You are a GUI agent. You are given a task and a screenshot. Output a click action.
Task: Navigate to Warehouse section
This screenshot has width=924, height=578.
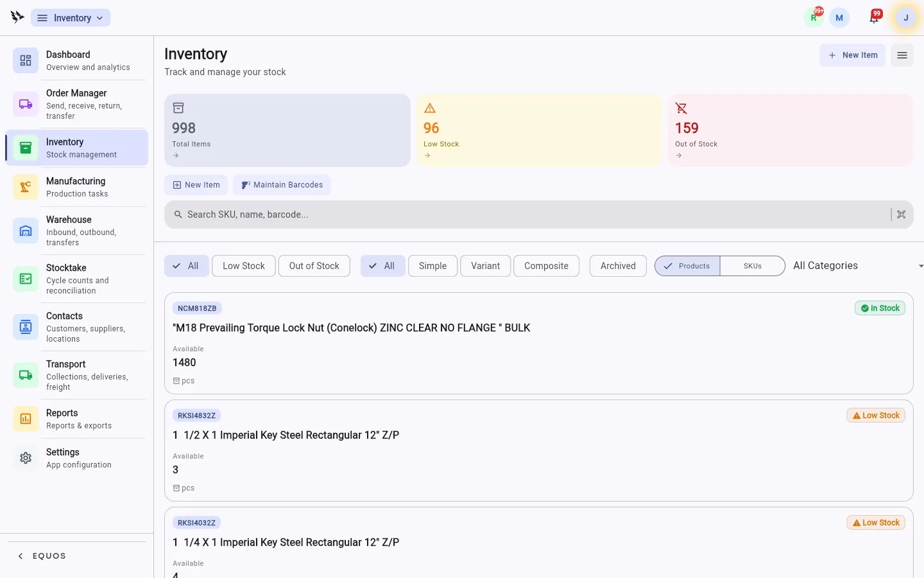click(x=77, y=231)
